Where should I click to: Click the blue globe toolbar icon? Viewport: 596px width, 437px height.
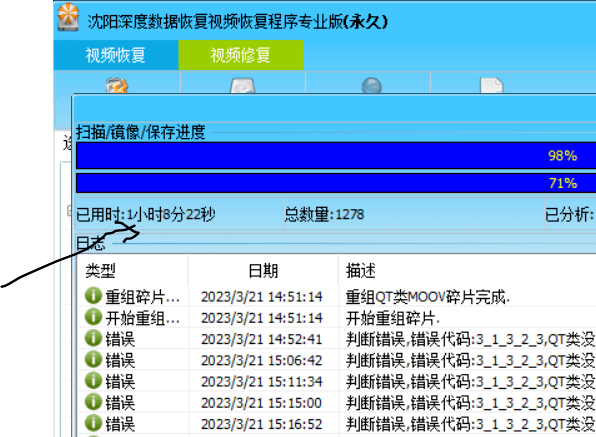coord(371,86)
